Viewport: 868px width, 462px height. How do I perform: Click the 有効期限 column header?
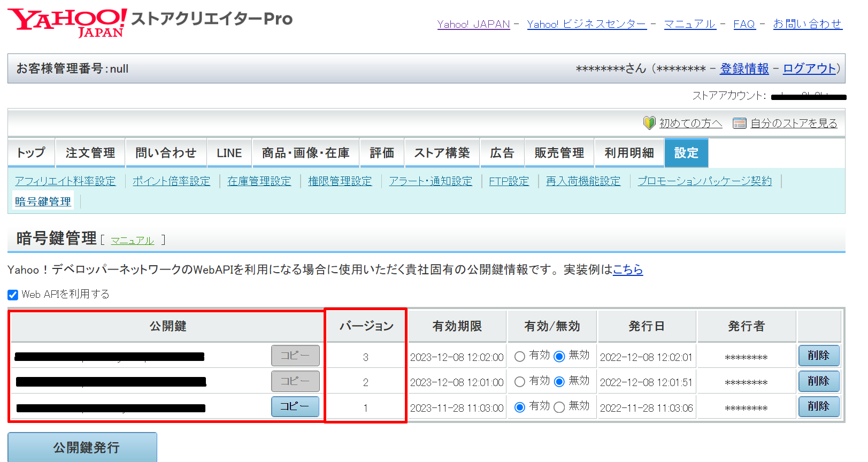pyautogui.click(x=457, y=326)
